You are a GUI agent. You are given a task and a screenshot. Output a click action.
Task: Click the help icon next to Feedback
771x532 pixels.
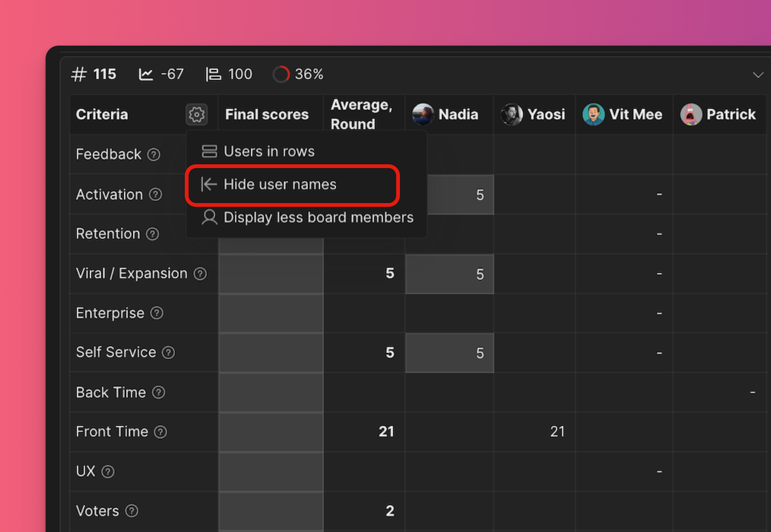click(x=154, y=155)
